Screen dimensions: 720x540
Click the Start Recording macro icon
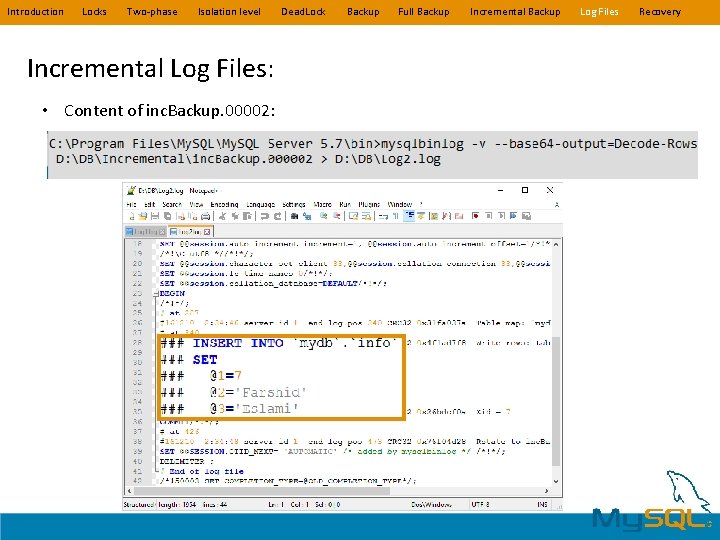(475, 216)
